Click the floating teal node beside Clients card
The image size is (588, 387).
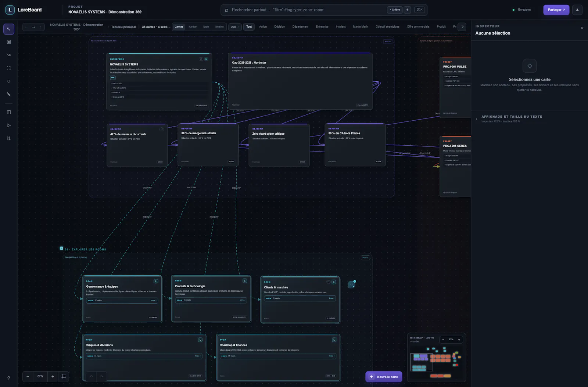pyautogui.click(x=352, y=284)
